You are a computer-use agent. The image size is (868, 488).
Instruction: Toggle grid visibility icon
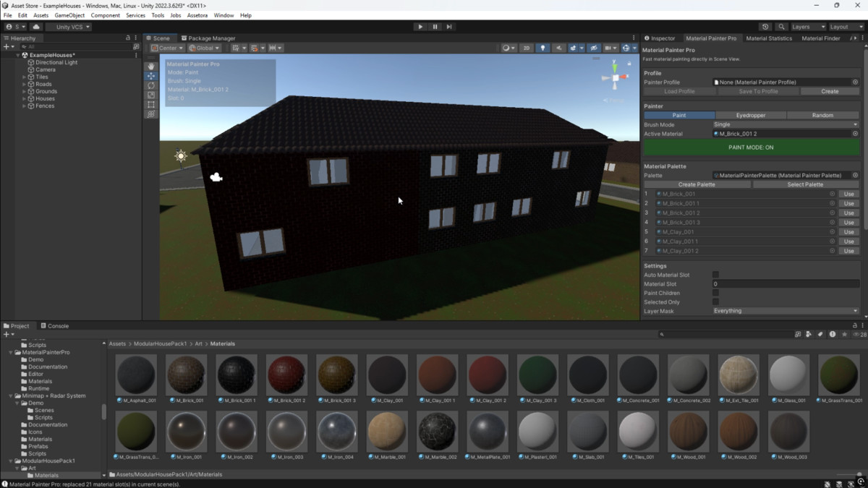click(237, 48)
